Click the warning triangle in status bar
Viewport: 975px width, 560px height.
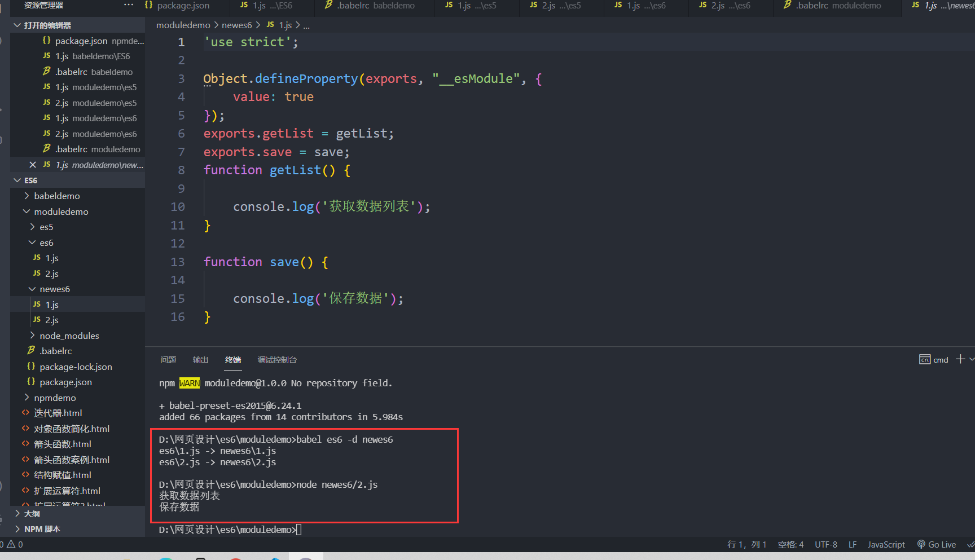[x=11, y=544]
